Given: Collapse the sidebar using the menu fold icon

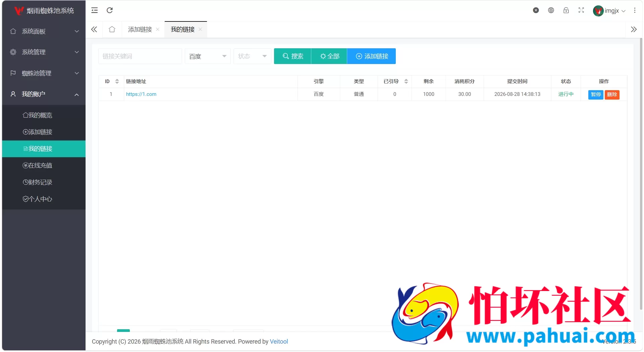Looking at the screenshot, I should pyautogui.click(x=95, y=10).
